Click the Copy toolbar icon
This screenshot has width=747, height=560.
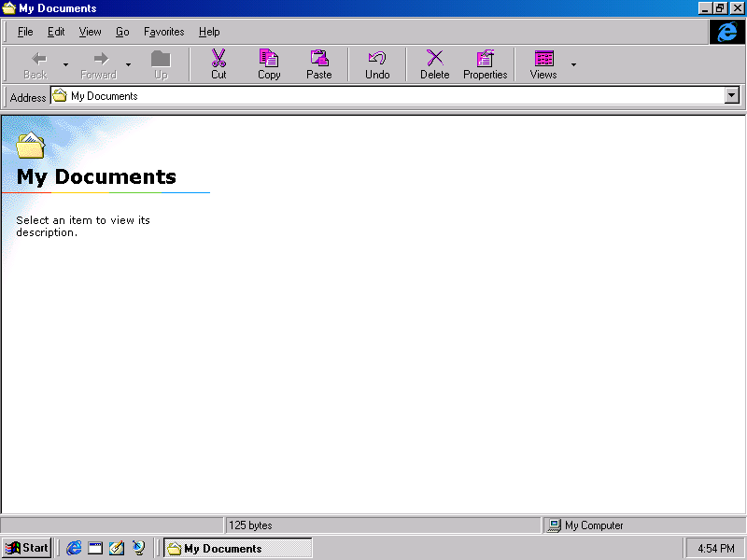pos(269,58)
